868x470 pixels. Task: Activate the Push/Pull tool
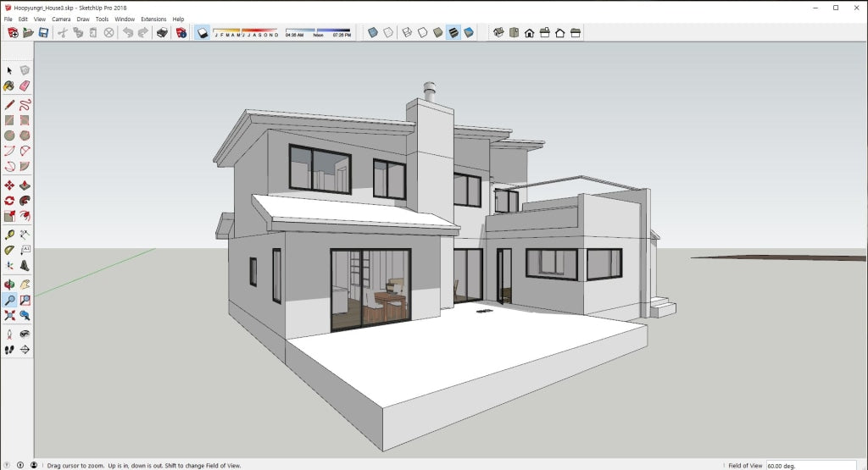[x=25, y=185]
